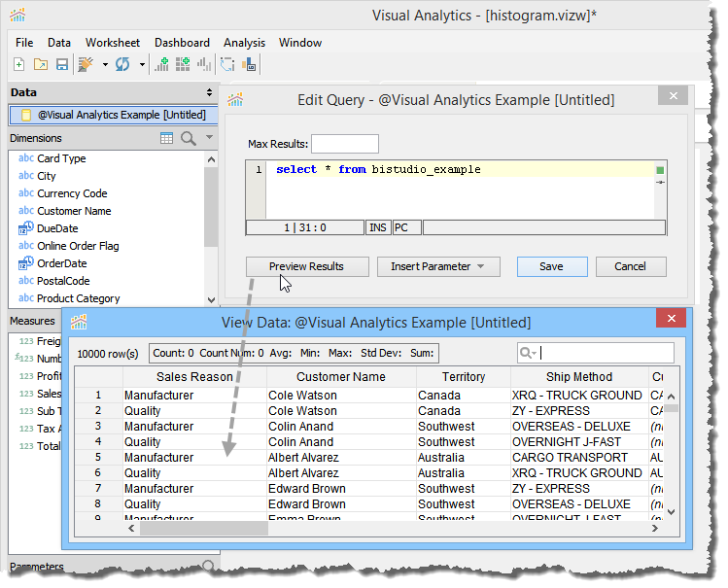
Task: Click the refresh data toolbar icon
Action: pyautogui.click(x=122, y=65)
